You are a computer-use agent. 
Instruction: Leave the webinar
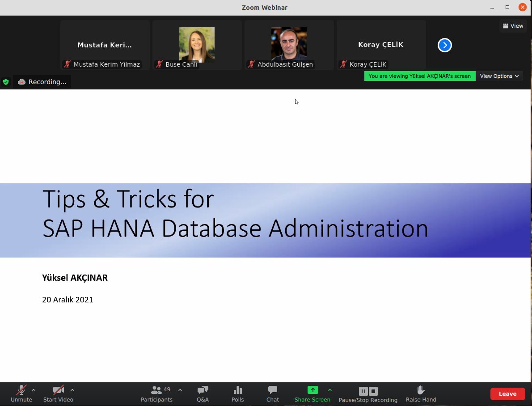(x=507, y=394)
